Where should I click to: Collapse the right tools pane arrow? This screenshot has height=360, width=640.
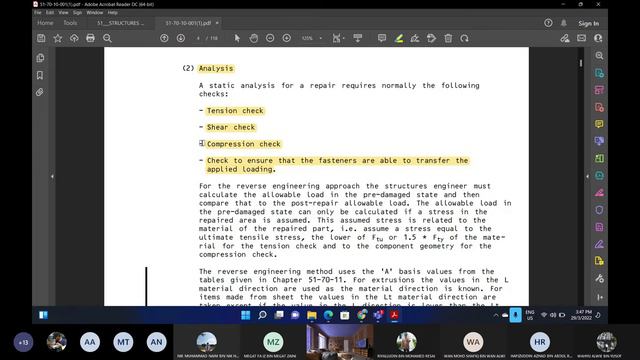click(x=587, y=177)
